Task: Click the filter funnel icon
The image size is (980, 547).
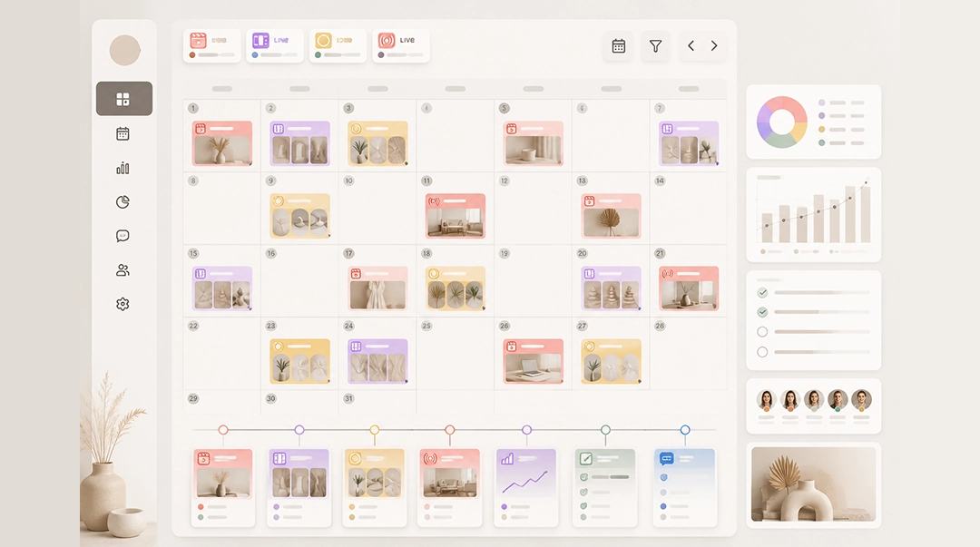Action: pyautogui.click(x=656, y=46)
